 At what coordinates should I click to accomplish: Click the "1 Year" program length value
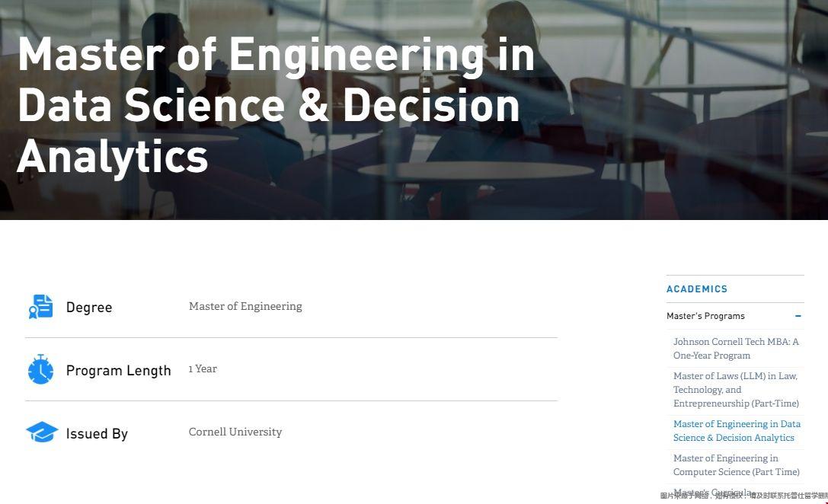pos(203,368)
